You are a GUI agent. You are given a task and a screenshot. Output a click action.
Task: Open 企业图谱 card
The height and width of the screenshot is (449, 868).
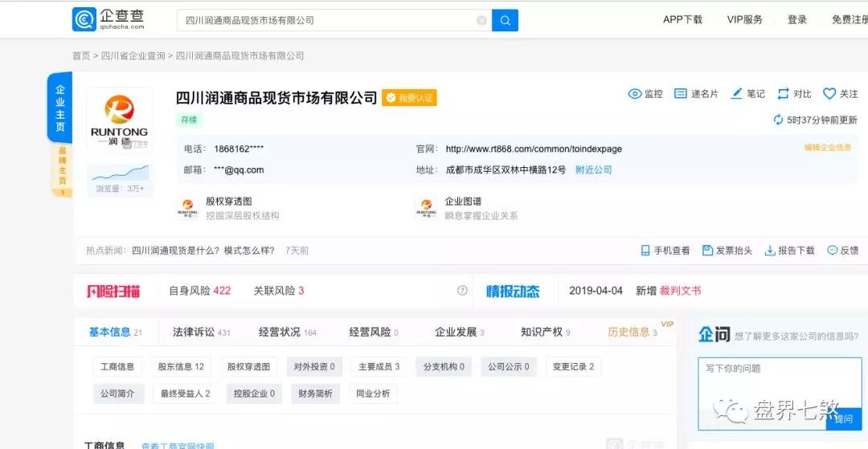click(x=466, y=208)
